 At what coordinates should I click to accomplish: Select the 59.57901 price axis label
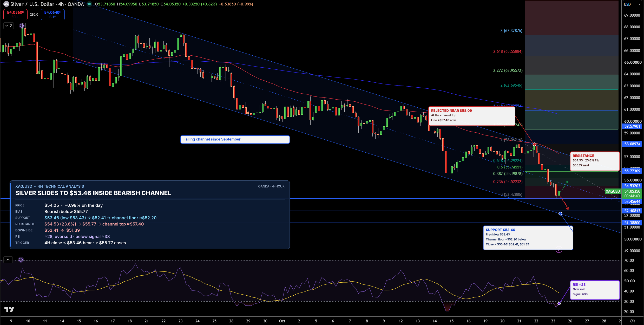632,126
